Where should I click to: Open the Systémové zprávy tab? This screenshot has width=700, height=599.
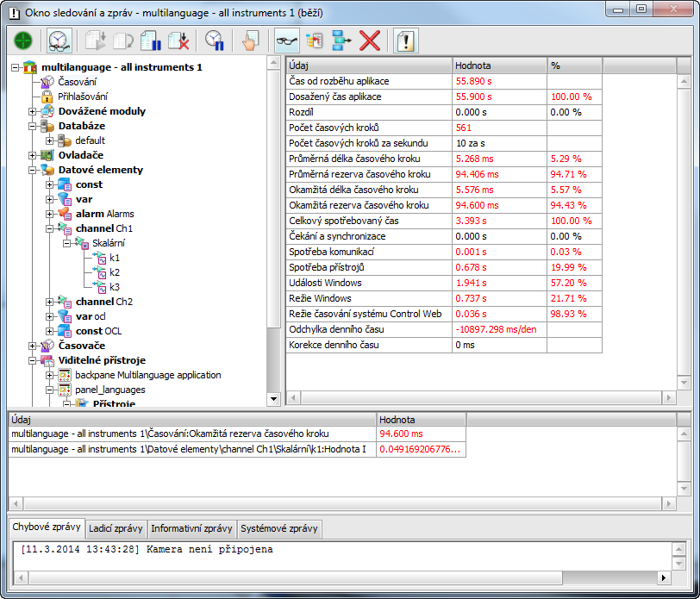(x=278, y=528)
